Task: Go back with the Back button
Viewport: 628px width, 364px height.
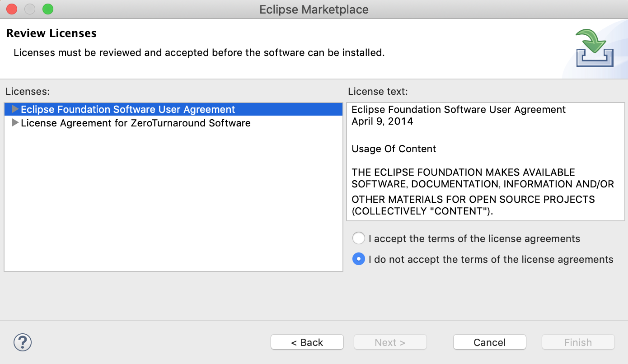Action: point(307,342)
